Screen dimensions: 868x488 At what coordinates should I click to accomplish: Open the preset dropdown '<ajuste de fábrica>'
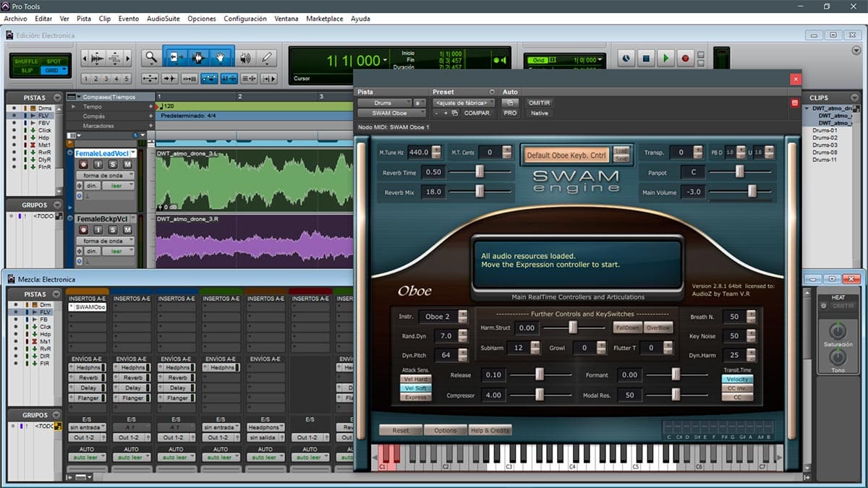pos(464,103)
